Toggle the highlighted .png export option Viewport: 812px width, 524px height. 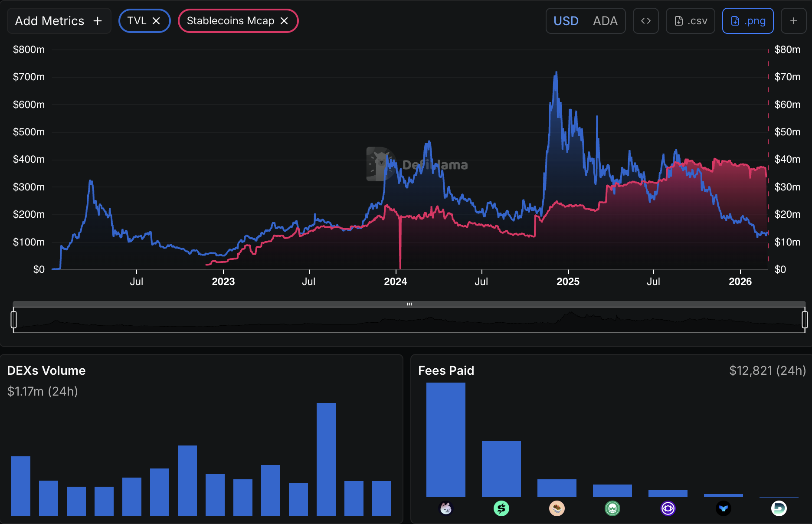(747, 20)
